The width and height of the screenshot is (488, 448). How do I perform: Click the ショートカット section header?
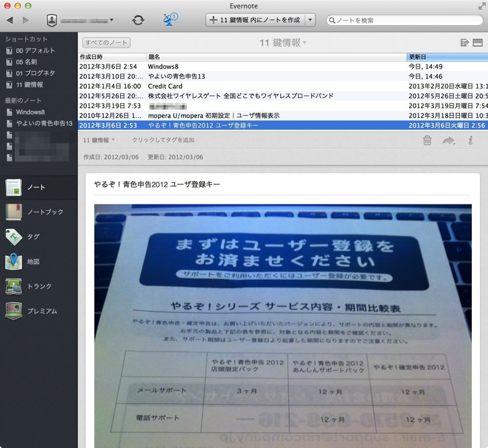pos(26,39)
